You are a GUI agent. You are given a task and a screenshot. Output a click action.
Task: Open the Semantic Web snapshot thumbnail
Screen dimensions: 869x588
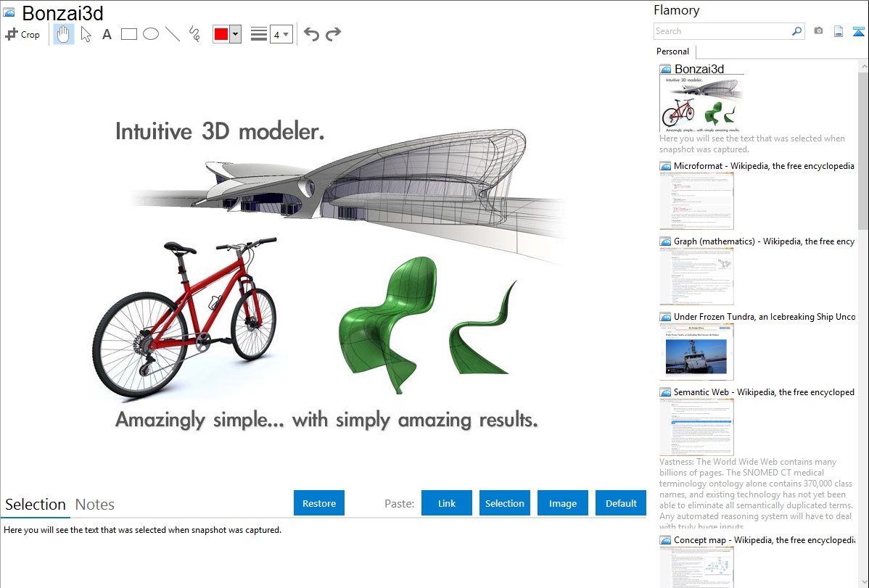696,427
